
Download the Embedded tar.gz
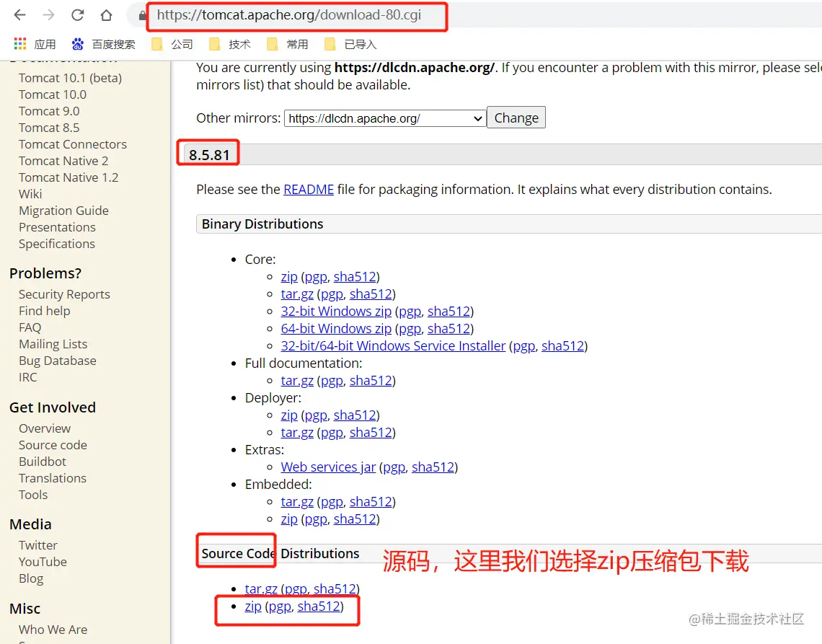click(297, 502)
